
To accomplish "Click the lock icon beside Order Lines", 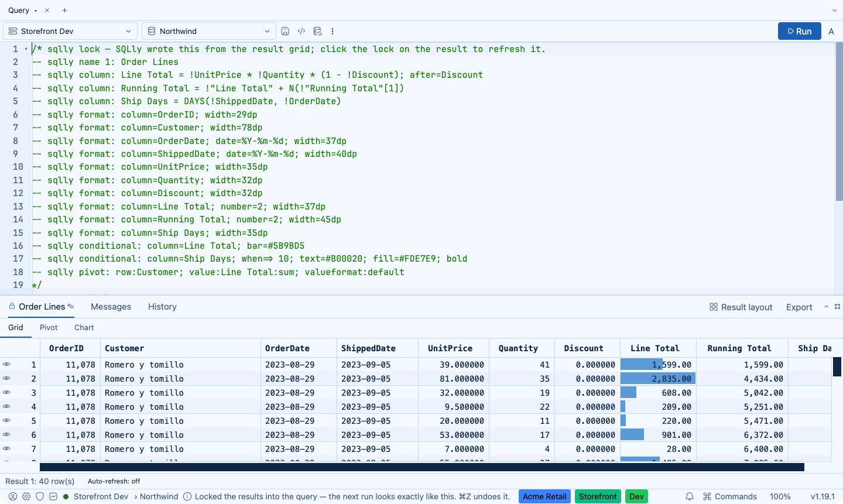I will (12, 306).
